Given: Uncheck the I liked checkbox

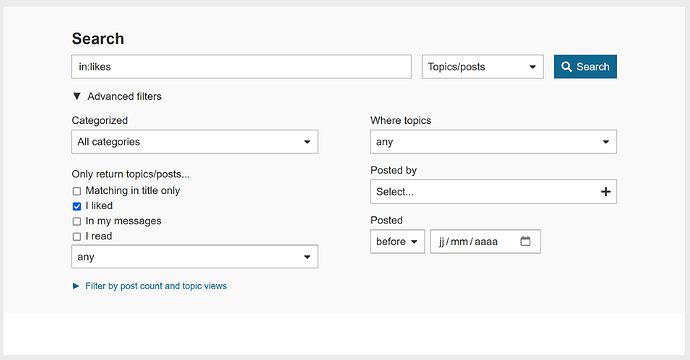Looking at the screenshot, I should tap(77, 206).
